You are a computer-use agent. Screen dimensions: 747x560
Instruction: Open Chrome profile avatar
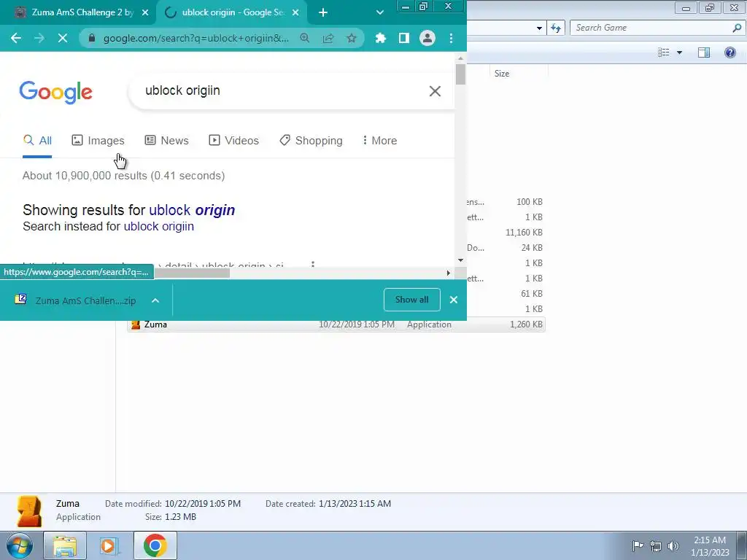(x=427, y=38)
